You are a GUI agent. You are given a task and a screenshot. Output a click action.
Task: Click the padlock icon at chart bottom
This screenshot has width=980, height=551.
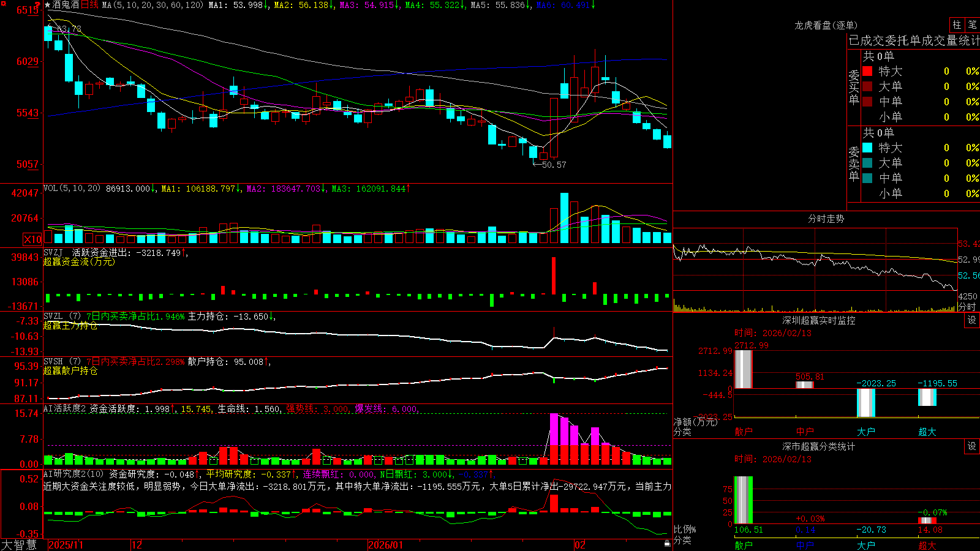point(667,543)
